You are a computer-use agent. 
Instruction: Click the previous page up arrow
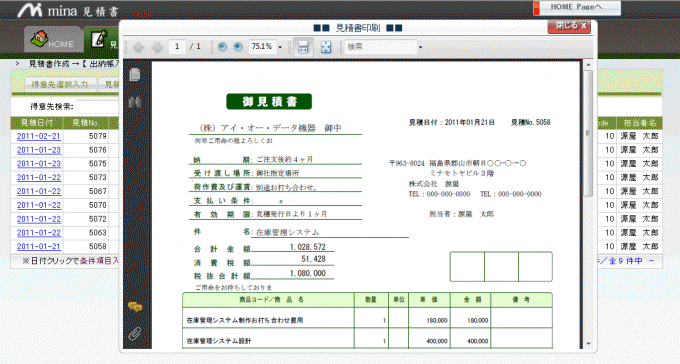[x=138, y=47]
